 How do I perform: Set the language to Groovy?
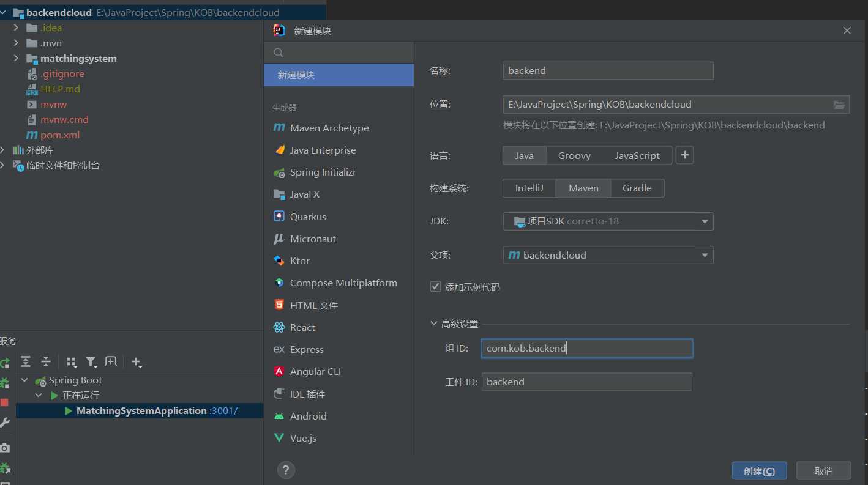pos(574,155)
